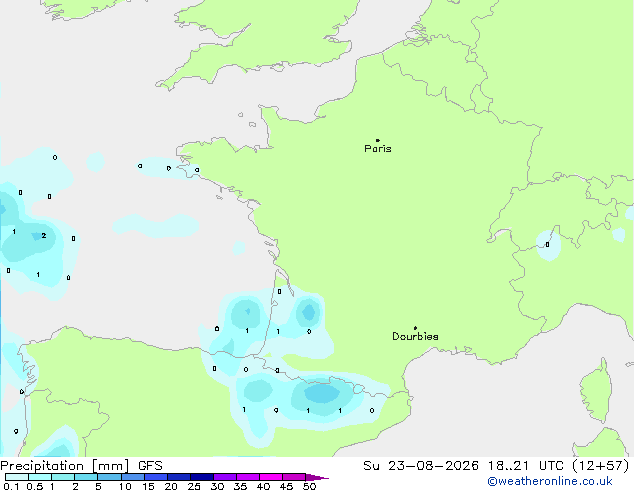634x490 pixels.
Task: Open the weatheronline.co.uk link
Action: pyautogui.click(x=550, y=481)
